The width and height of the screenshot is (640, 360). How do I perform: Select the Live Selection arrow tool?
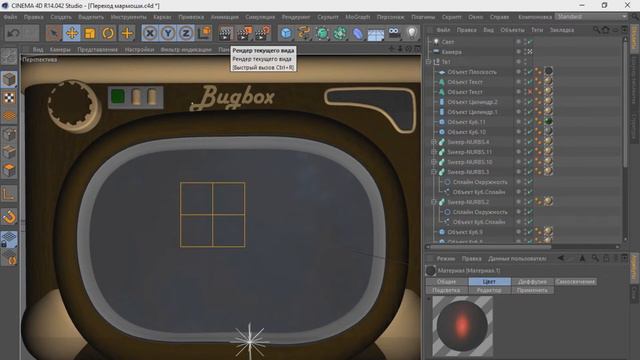pos(53,33)
